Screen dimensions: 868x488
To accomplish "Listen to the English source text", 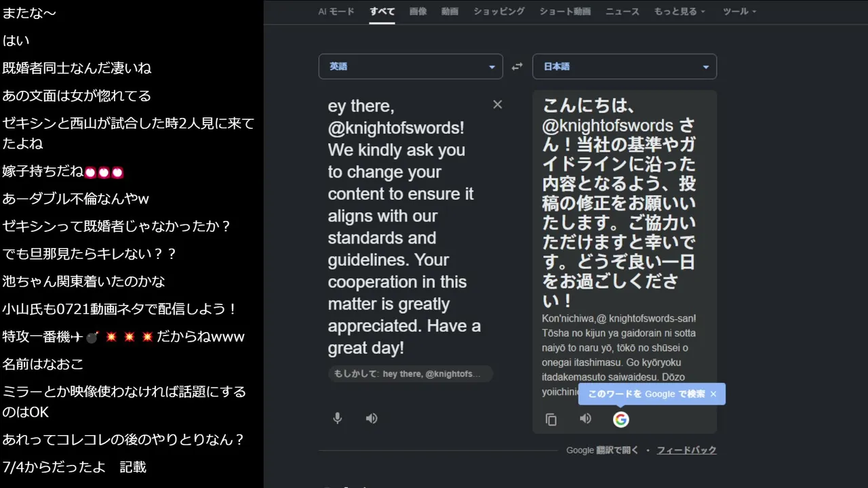I will pos(372,418).
